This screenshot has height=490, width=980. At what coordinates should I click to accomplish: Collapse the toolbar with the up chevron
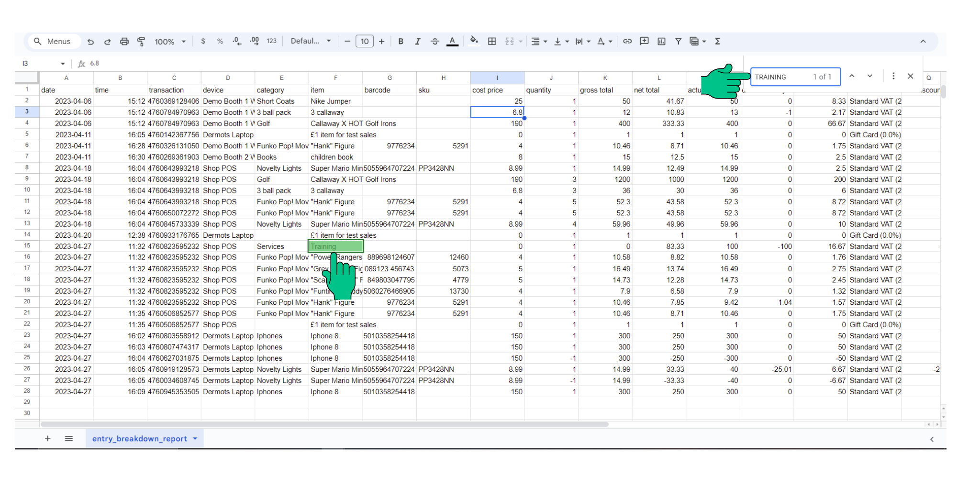(x=923, y=42)
